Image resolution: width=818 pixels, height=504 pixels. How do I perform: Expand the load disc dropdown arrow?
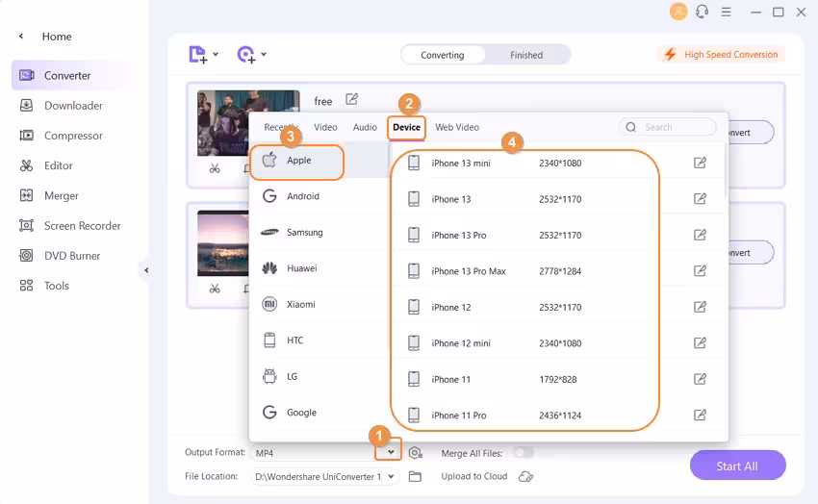tap(264, 54)
